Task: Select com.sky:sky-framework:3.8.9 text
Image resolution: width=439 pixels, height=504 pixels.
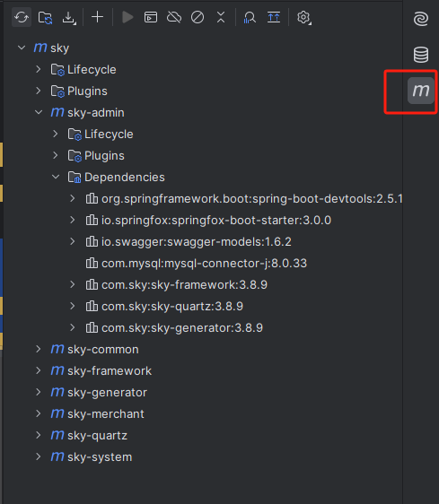Action: tap(184, 285)
